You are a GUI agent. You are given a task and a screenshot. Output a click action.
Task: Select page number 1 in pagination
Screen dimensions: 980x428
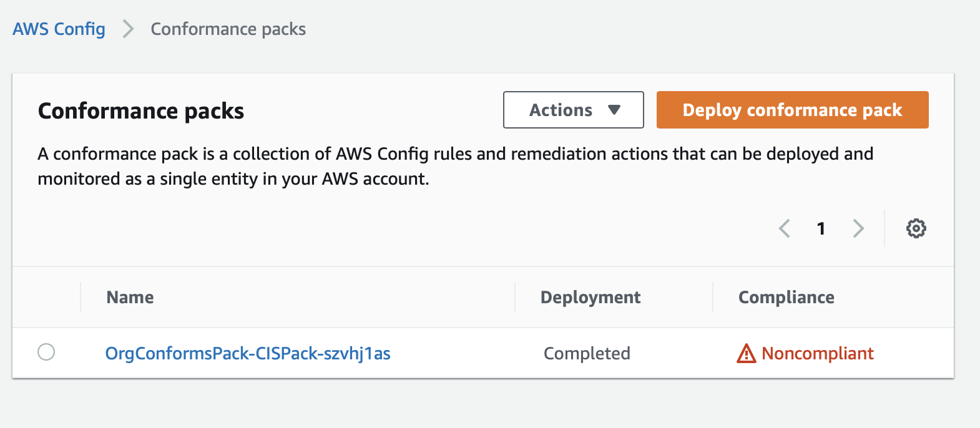click(821, 229)
